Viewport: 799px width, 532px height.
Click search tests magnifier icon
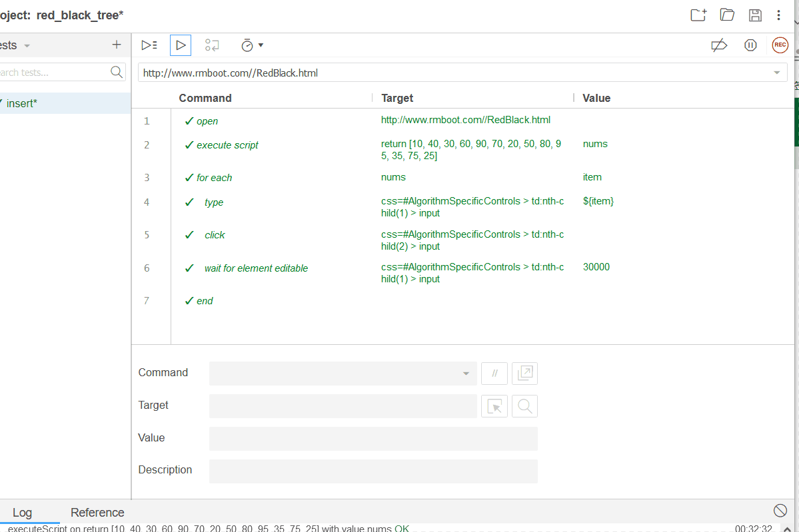pyautogui.click(x=117, y=73)
